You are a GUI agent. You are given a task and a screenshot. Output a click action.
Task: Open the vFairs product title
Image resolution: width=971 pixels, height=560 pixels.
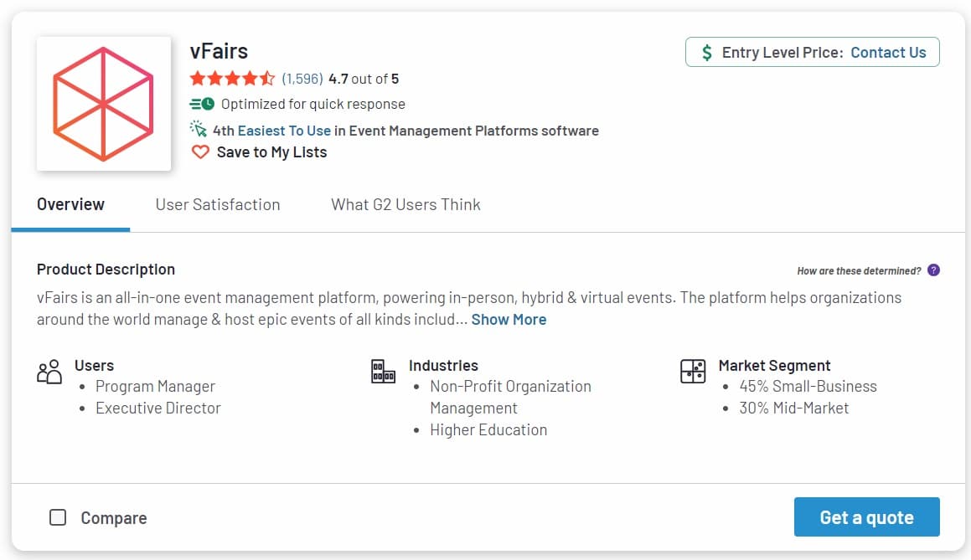pos(219,51)
